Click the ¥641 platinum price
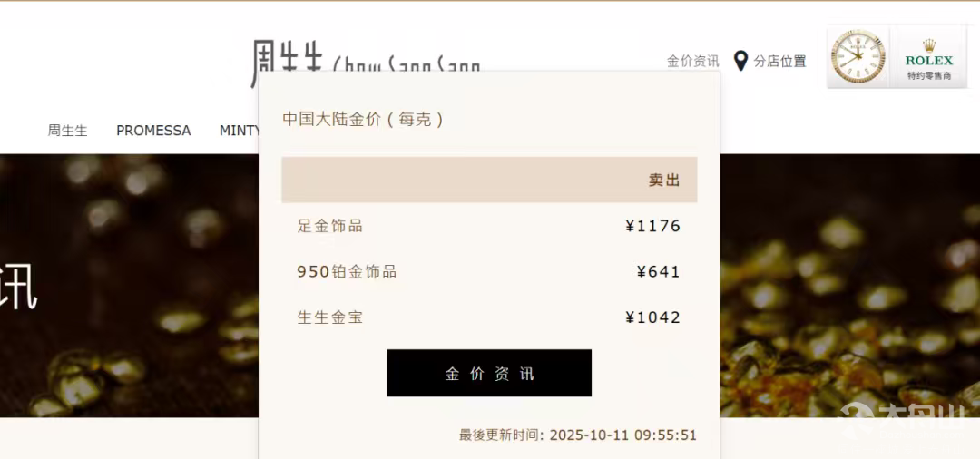Viewport: 980px width, 459px height. [x=658, y=271]
